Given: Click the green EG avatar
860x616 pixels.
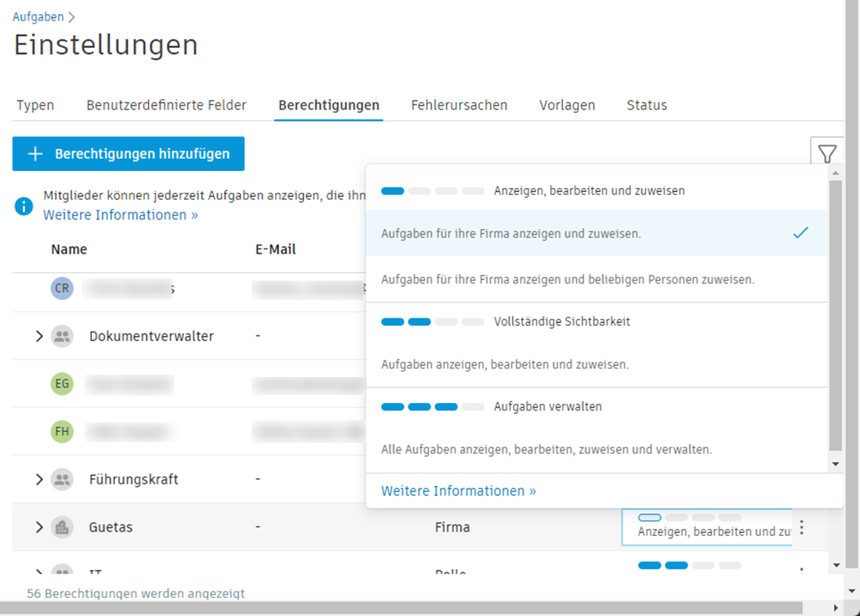Looking at the screenshot, I should pos(62,384).
